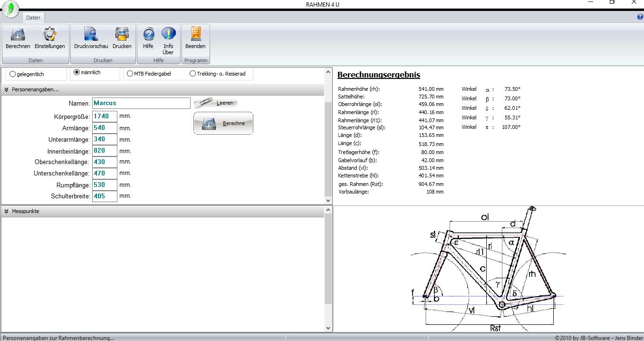Select the männlich radio option
The width and height of the screenshot is (644, 341).
coord(77,72)
